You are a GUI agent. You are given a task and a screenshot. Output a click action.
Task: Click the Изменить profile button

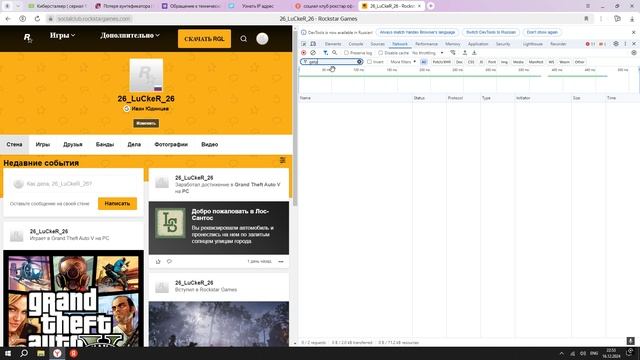tap(146, 123)
